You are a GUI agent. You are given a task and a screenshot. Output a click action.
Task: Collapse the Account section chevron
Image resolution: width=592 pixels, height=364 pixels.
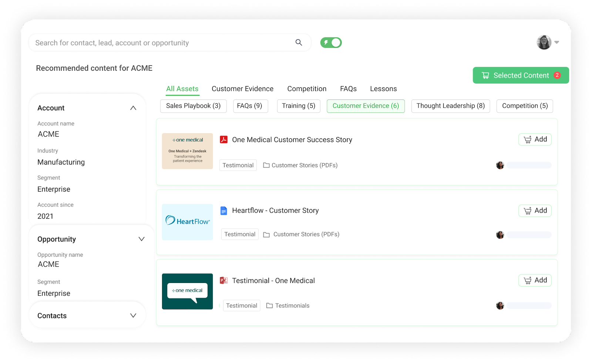pyautogui.click(x=133, y=108)
